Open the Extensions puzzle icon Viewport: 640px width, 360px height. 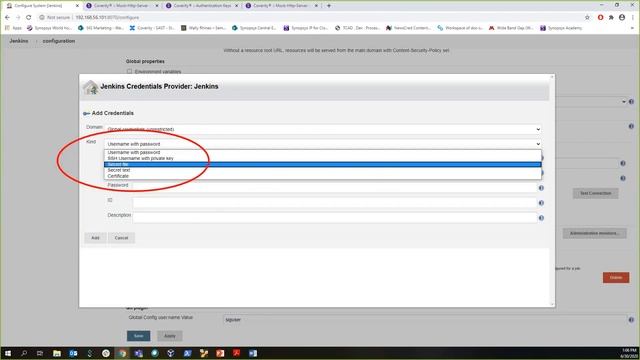(611, 18)
